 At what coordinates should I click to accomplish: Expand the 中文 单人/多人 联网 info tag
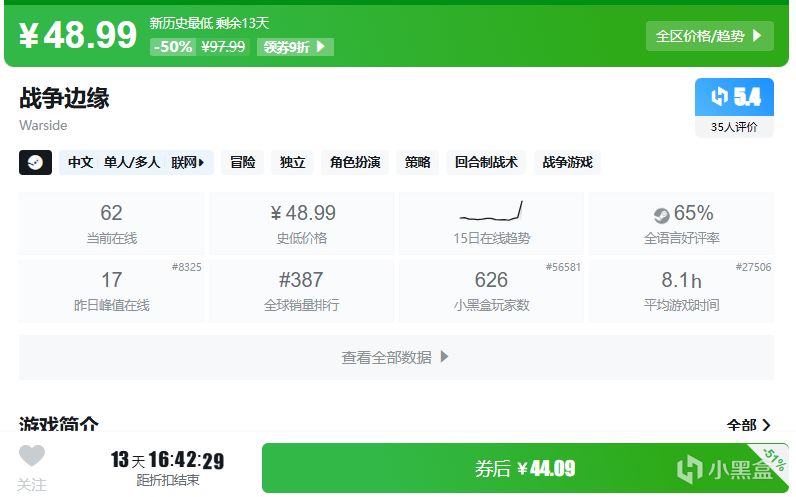136,162
